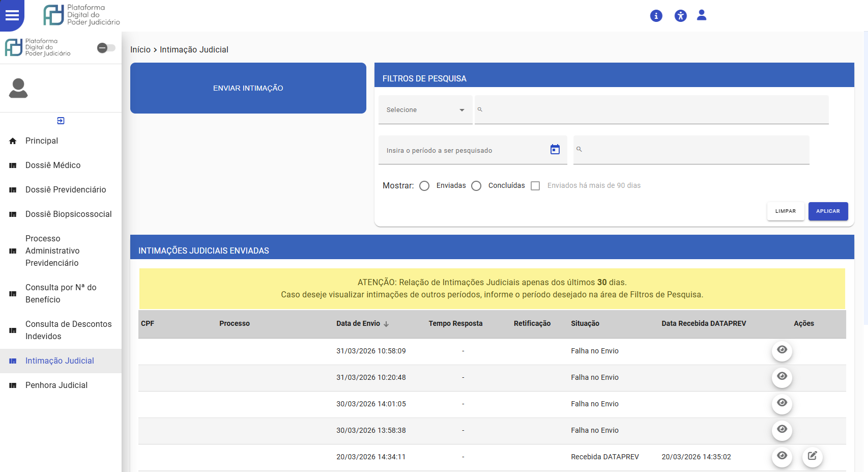
Task: Click the 20/03/2026 14:35:02 date cell
Action: click(x=696, y=457)
